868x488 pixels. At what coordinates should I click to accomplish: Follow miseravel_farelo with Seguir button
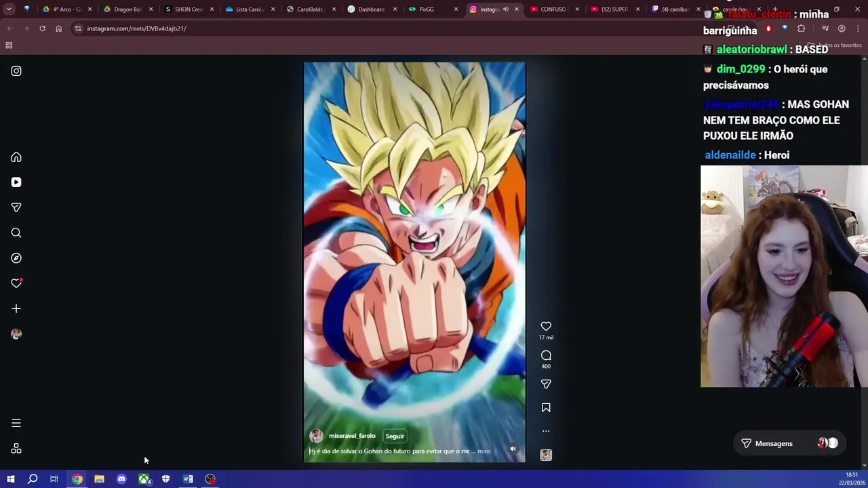tap(395, 436)
